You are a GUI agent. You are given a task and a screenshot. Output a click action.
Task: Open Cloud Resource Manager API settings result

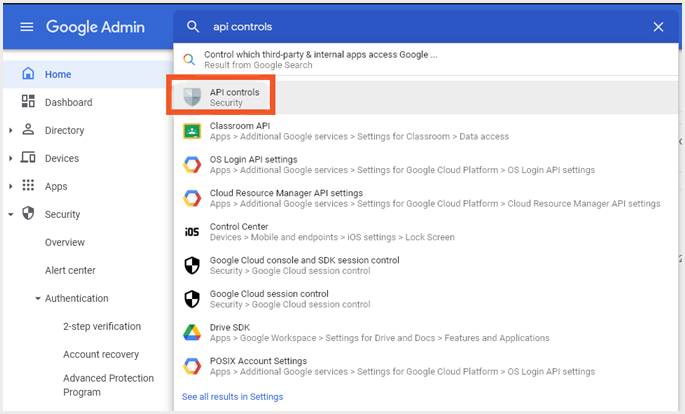pyautogui.click(x=426, y=198)
